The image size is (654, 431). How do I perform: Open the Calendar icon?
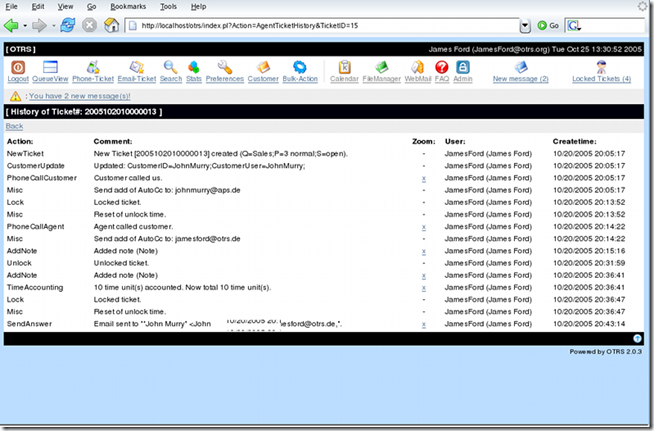(343, 67)
